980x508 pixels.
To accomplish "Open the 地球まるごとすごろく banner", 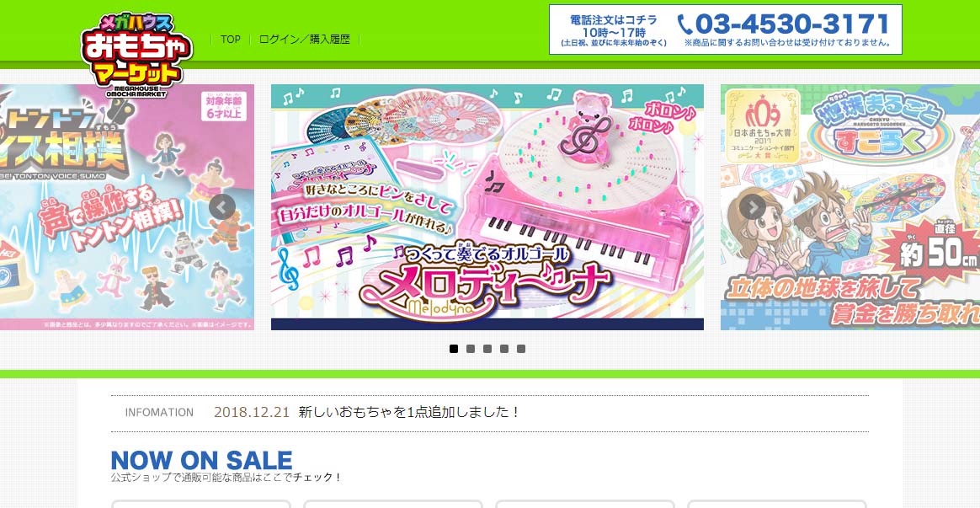I will point(850,207).
